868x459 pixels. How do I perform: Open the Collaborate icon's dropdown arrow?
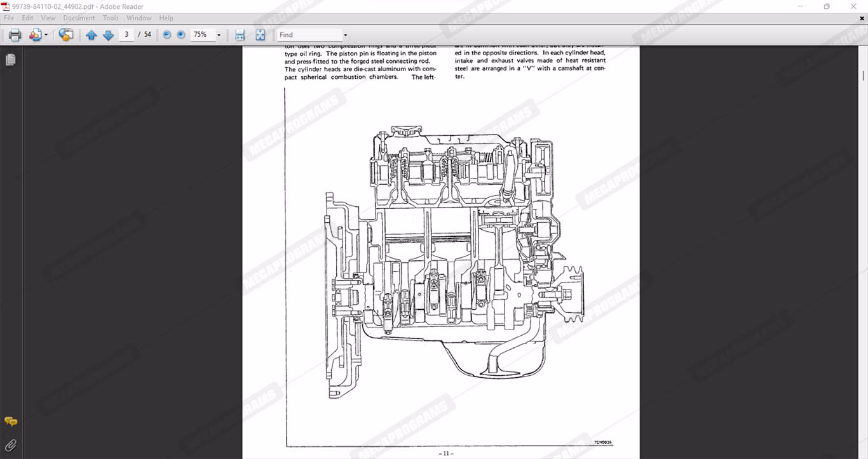(46, 35)
